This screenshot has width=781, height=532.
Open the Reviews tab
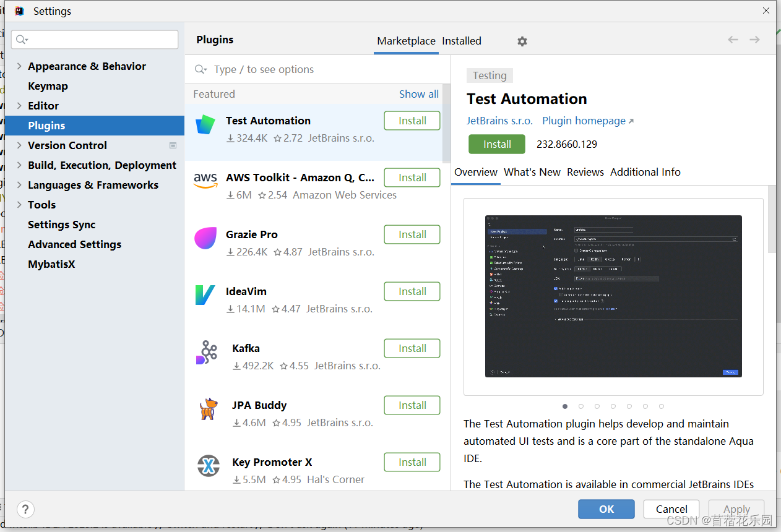(x=585, y=172)
